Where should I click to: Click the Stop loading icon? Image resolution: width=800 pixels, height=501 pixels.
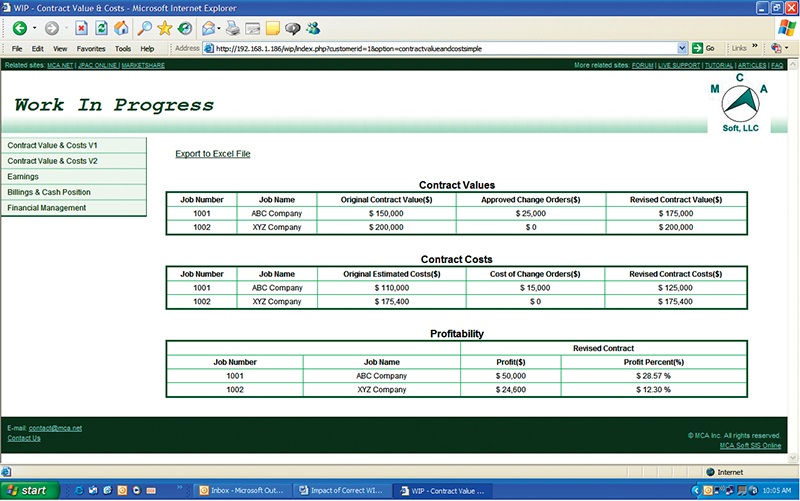pyautogui.click(x=81, y=28)
